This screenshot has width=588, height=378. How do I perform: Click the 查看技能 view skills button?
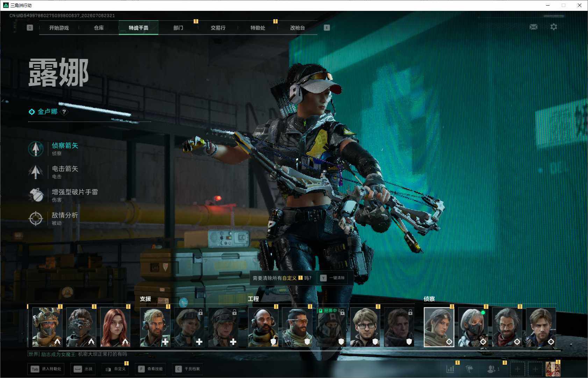coord(150,369)
